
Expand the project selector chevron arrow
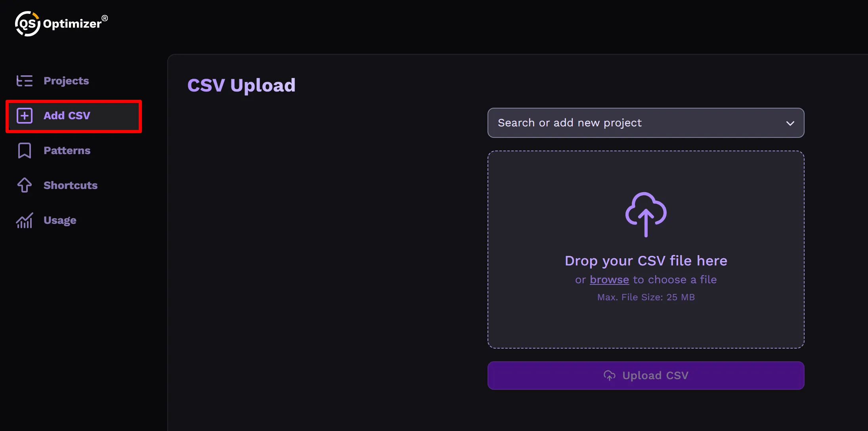click(790, 123)
